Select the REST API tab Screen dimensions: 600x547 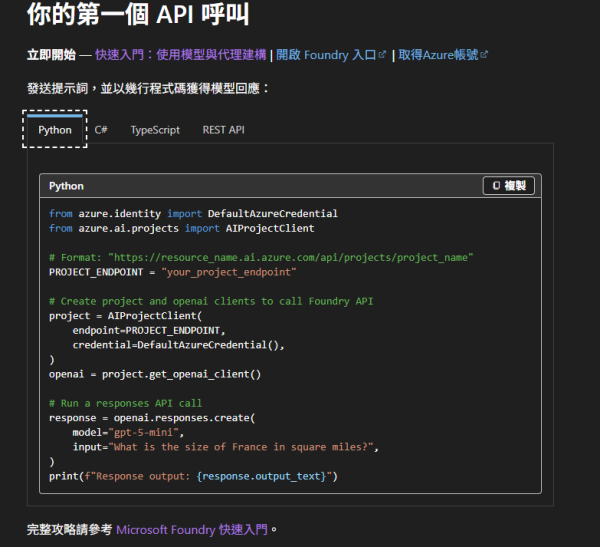click(x=223, y=130)
